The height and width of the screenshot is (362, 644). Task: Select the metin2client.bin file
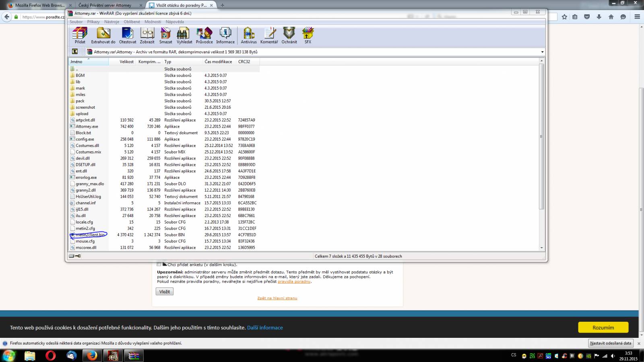(x=90, y=235)
